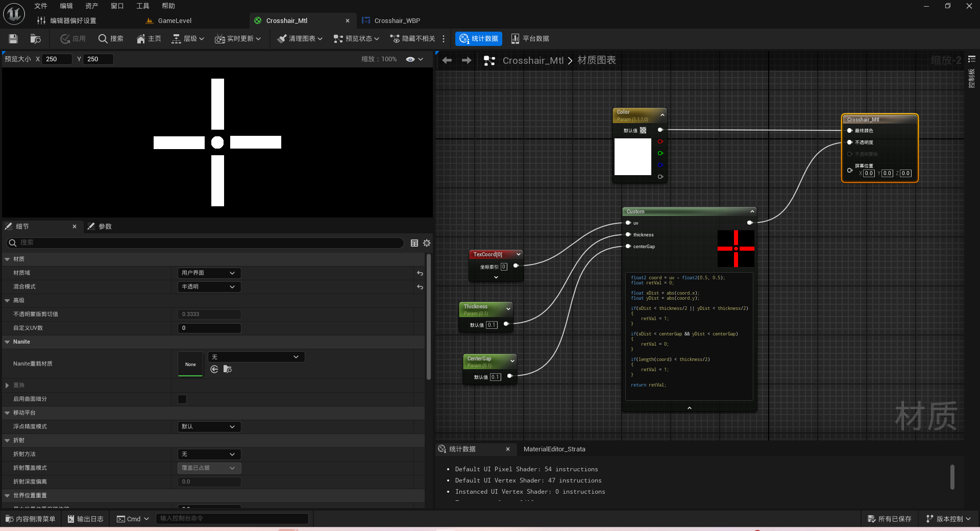Close the Stats (统计数据) bottom tab

(508, 449)
